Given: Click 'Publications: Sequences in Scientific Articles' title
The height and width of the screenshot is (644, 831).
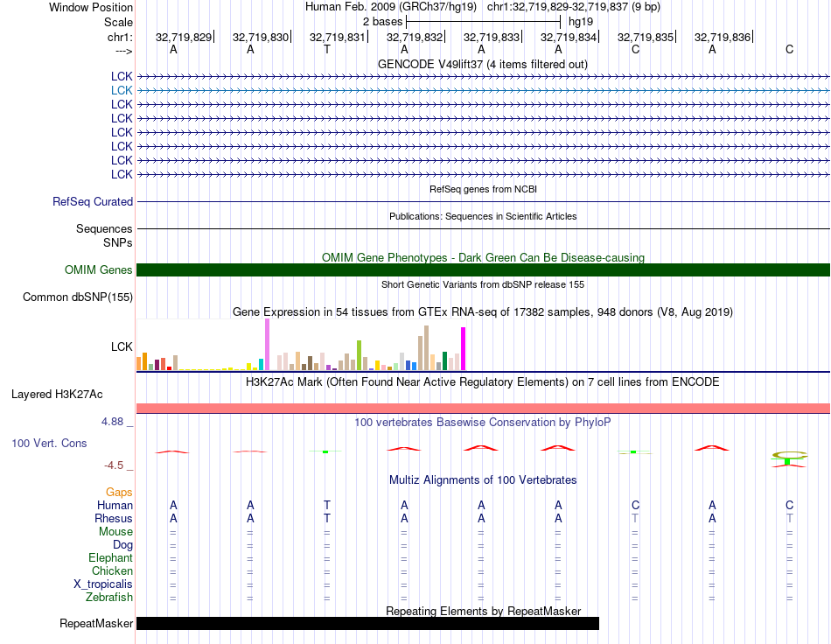Looking at the screenshot, I should [x=483, y=216].
